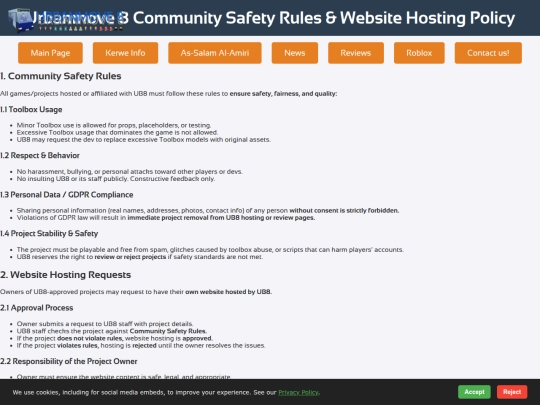The height and width of the screenshot is (405, 540).
Task: Select the '2.1 Approval Process' heading
Action: tap(37, 308)
